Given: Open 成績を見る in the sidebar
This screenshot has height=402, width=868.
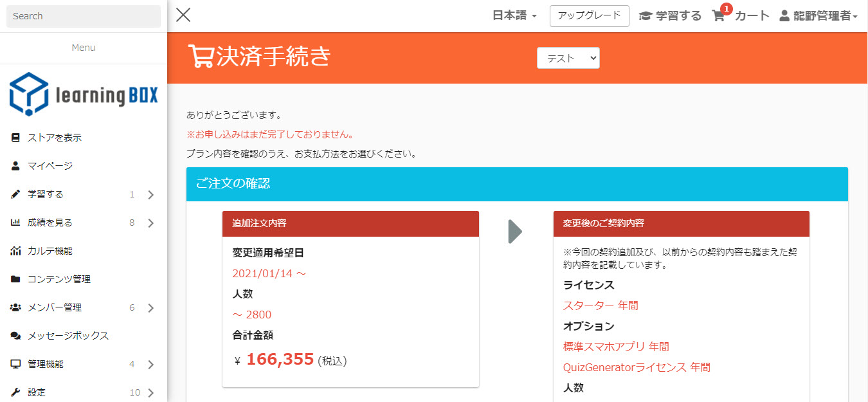Looking at the screenshot, I should [50, 223].
